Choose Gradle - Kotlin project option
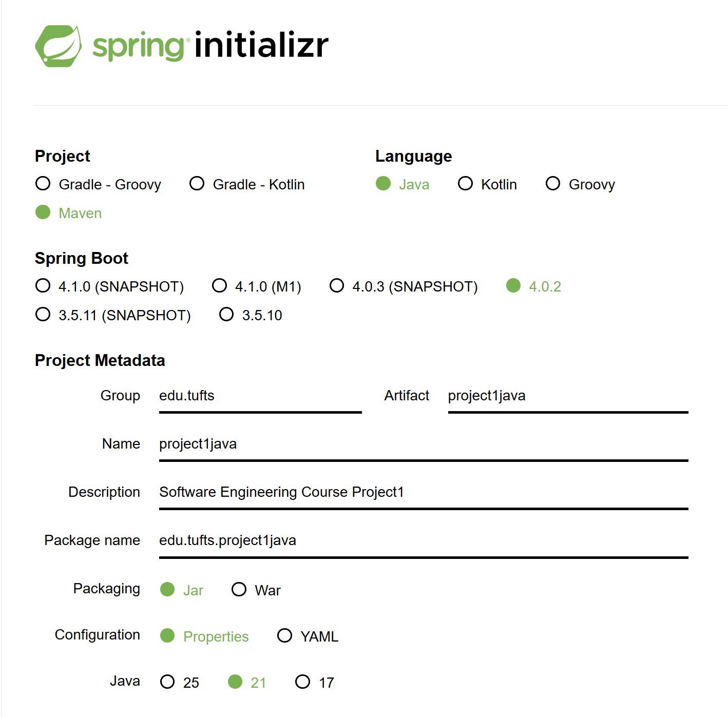This screenshot has width=728, height=717. tap(197, 184)
